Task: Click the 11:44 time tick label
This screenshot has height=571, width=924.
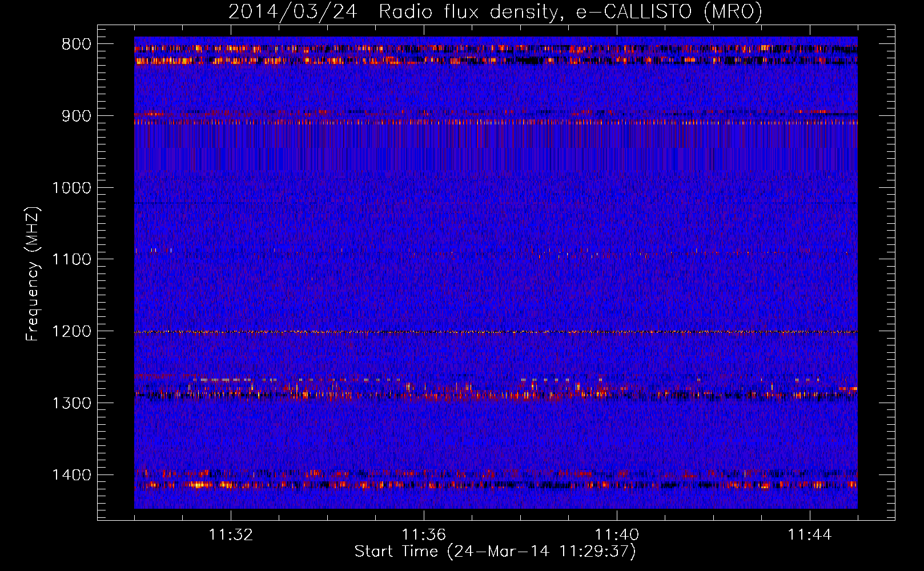Action: pos(810,535)
